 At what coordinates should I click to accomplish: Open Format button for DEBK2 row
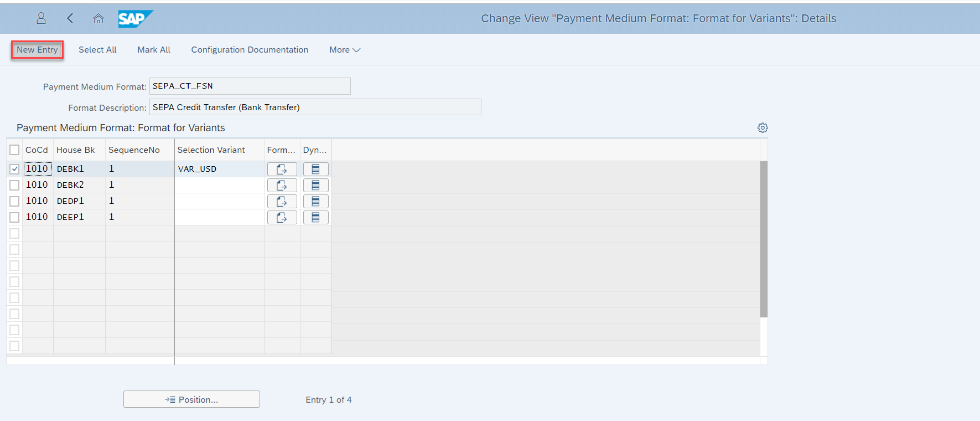(282, 185)
